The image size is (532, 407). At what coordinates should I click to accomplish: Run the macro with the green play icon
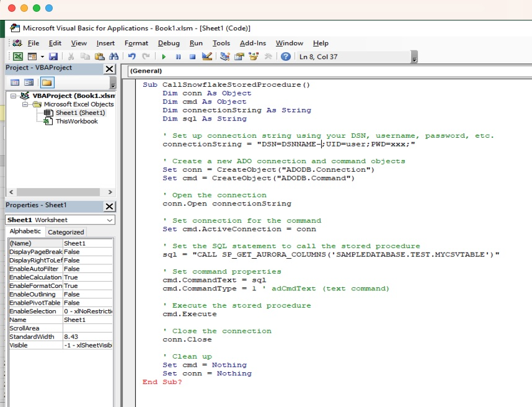pyautogui.click(x=164, y=56)
